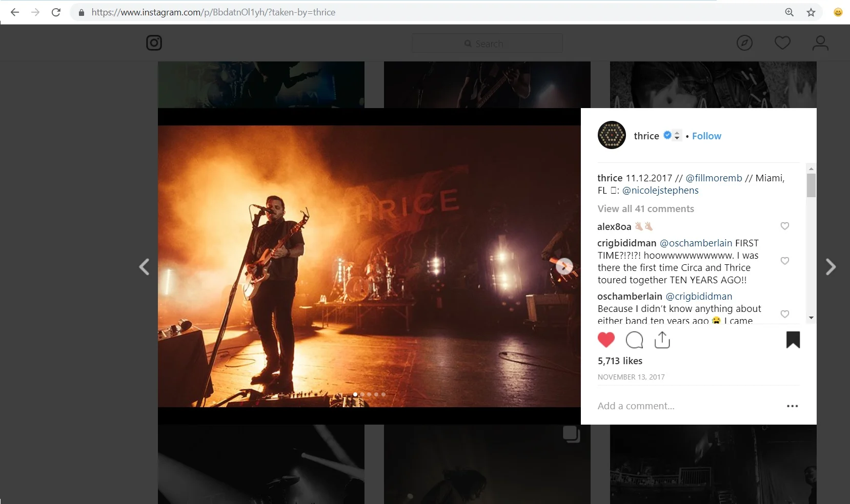This screenshot has height=504, width=850.
Task: Go to the next post
Action: coord(831,267)
